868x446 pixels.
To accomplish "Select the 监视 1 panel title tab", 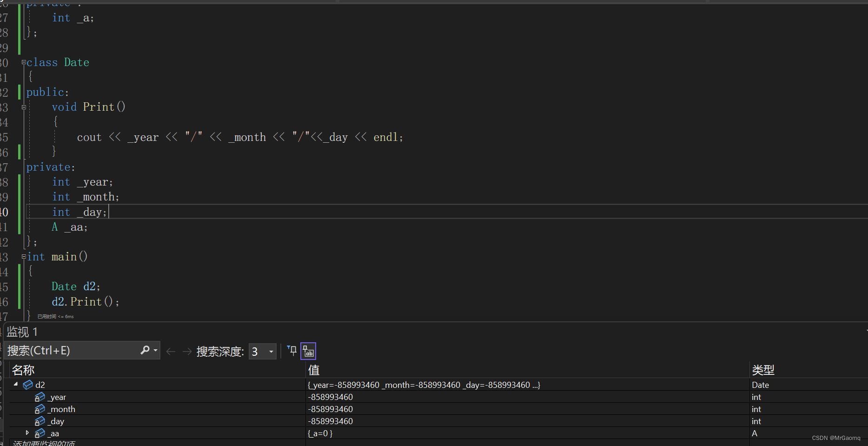I will click(22, 332).
